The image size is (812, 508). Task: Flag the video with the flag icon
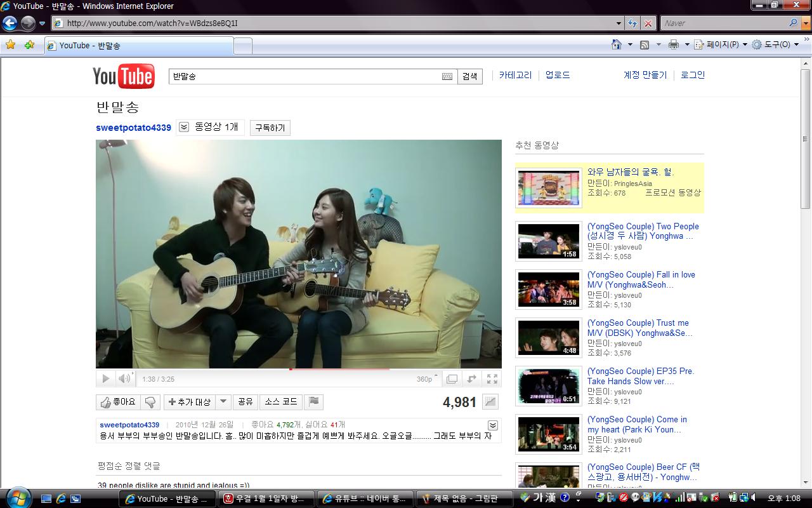coord(314,402)
